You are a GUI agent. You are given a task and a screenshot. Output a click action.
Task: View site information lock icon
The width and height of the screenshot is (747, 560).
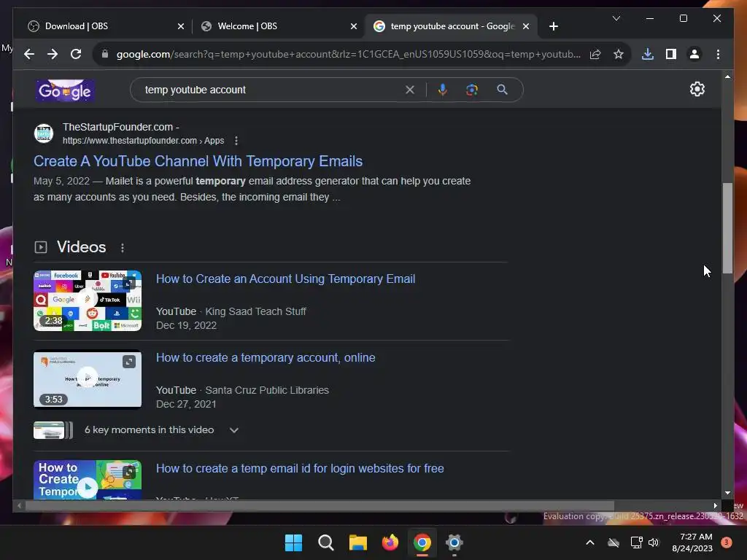(x=105, y=54)
